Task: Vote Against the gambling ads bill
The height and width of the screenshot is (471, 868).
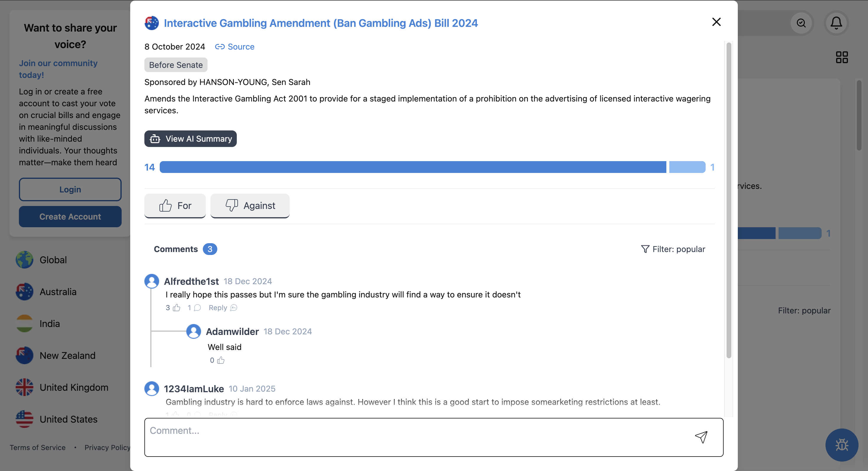Action: click(x=250, y=205)
